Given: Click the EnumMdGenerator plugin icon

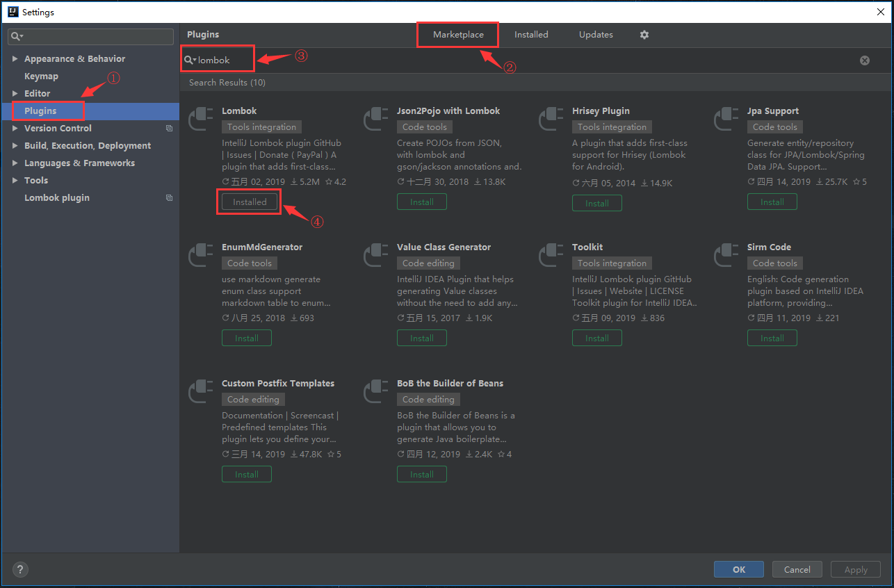Looking at the screenshot, I should pos(201,255).
